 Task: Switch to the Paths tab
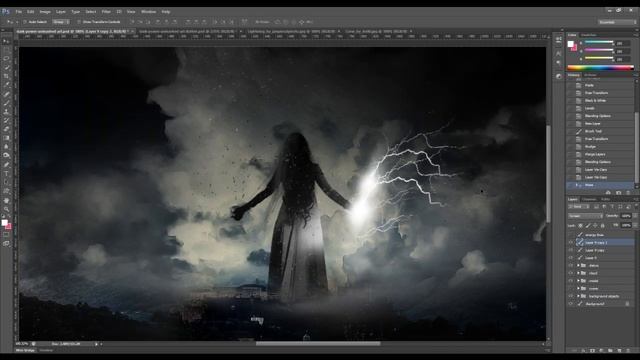pos(606,199)
